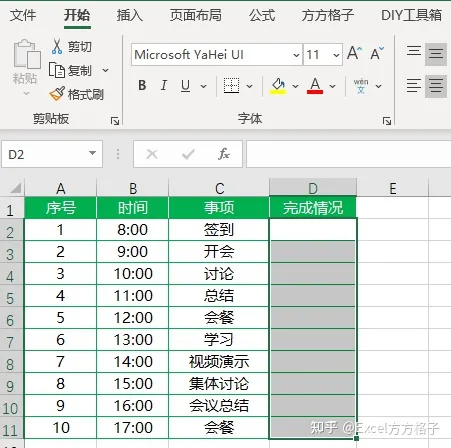The height and width of the screenshot is (448, 451).
Task: Toggle italic formatting
Action: (x=164, y=86)
